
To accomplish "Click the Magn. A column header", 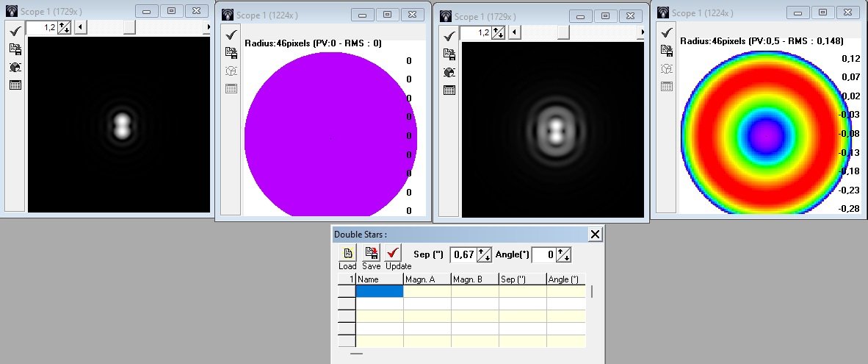I will [427, 279].
